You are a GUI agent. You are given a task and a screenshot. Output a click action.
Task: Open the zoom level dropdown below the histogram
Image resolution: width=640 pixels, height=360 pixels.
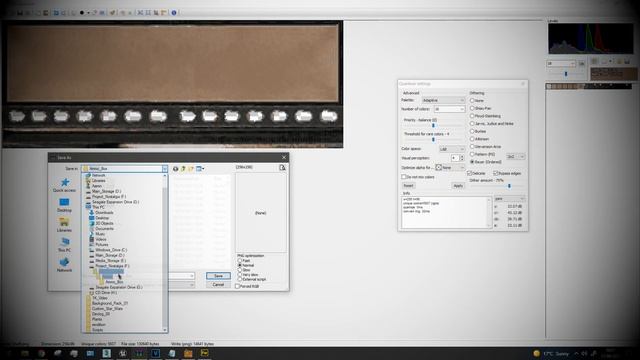[x=561, y=64]
